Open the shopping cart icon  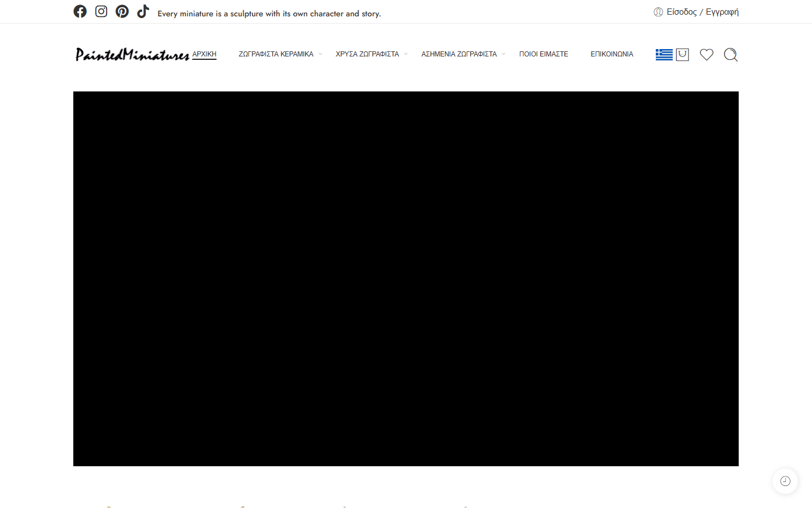click(x=682, y=54)
